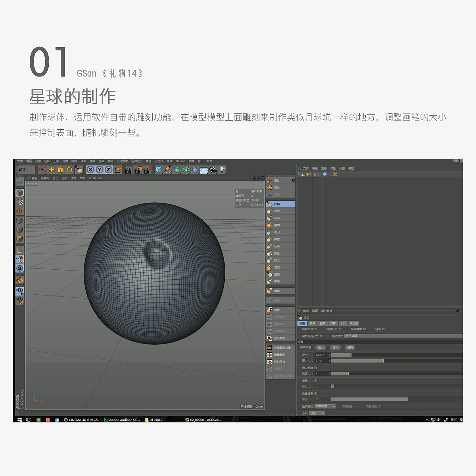Click the Camera object icon
476x476 pixels.
click(x=213, y=170)
